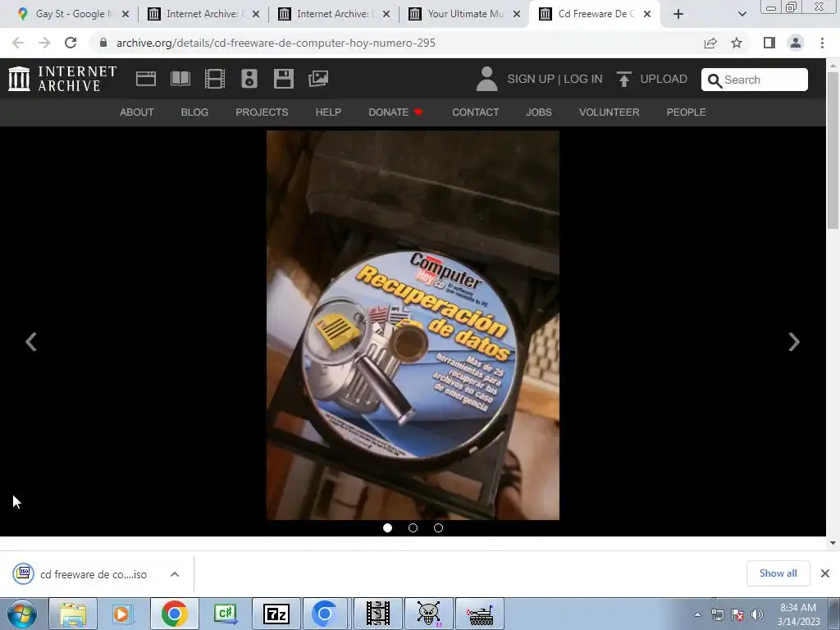
Task: Bookmark this page with star icon
Action: (x=737, y=43)
